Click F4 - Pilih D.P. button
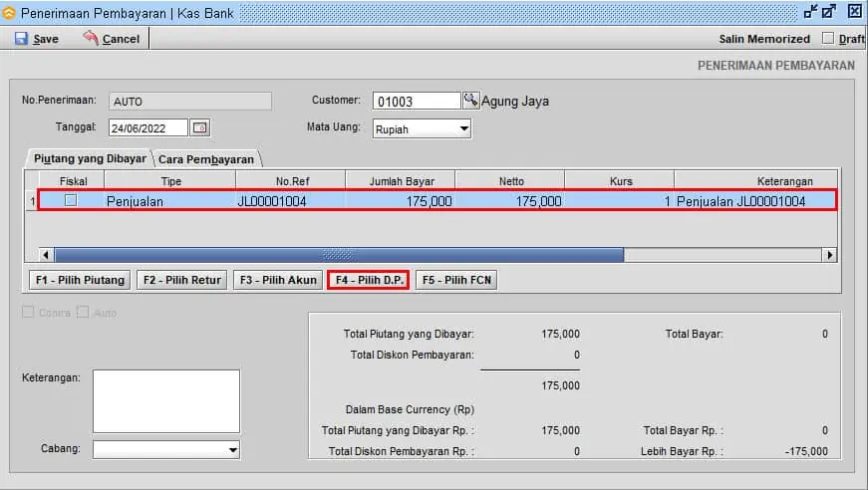868x490 pixels. click(369, 280)
